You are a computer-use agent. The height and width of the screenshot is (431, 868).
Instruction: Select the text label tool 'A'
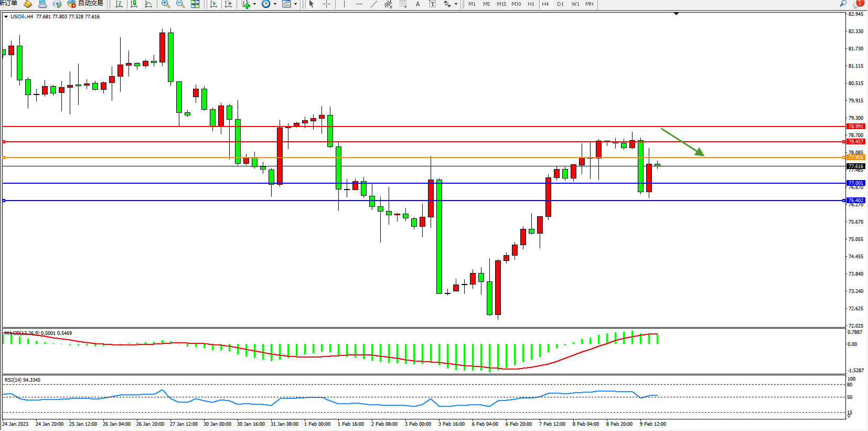(x=417, y=4)
